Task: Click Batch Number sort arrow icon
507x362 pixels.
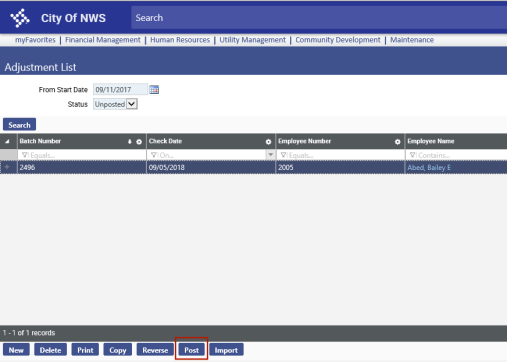Action: [x=130, y=142]
